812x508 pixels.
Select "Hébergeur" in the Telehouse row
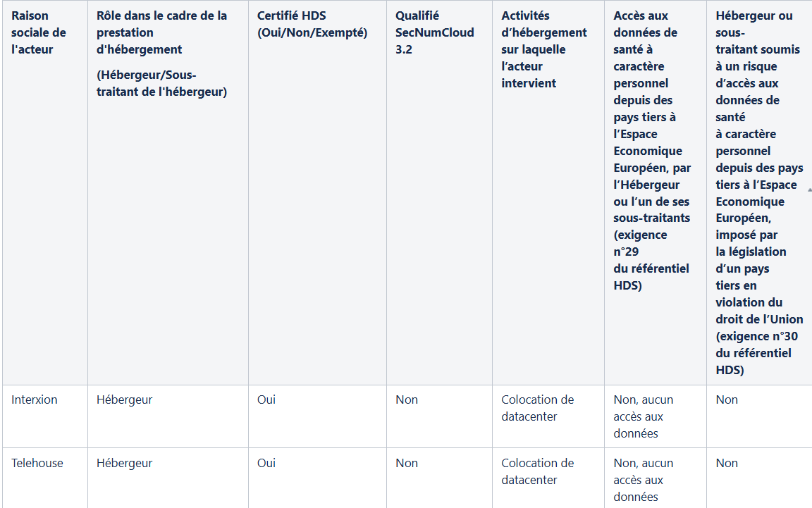tap(124, 463)
